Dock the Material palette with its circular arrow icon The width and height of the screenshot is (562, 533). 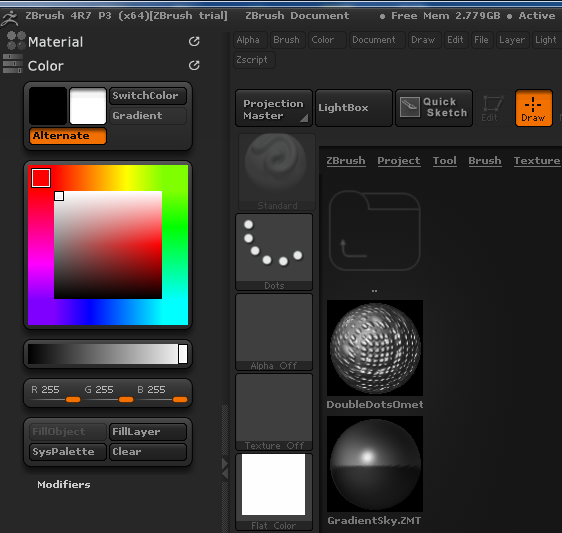click(x=194, y=42)
